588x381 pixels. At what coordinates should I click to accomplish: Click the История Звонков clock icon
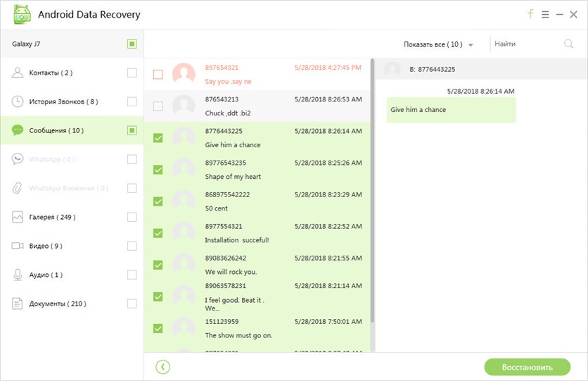(x=18, y=101)
